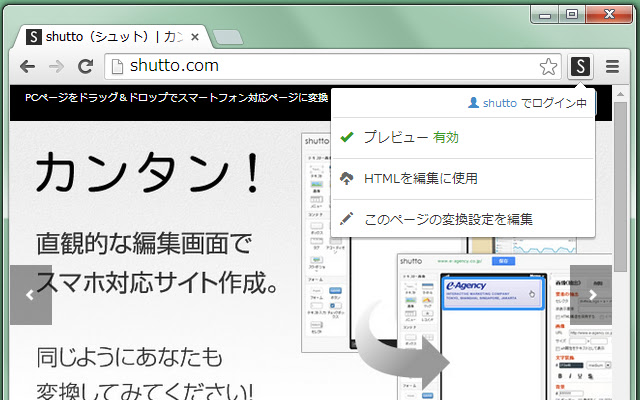
Task: Select このページの変換設定を編集 entry
Action: point(463,219)
